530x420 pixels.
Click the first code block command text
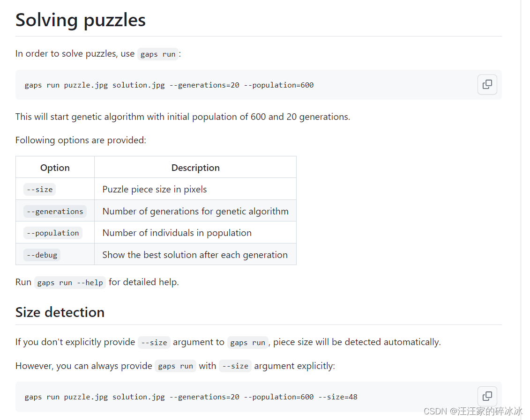(x=169, y=85)
